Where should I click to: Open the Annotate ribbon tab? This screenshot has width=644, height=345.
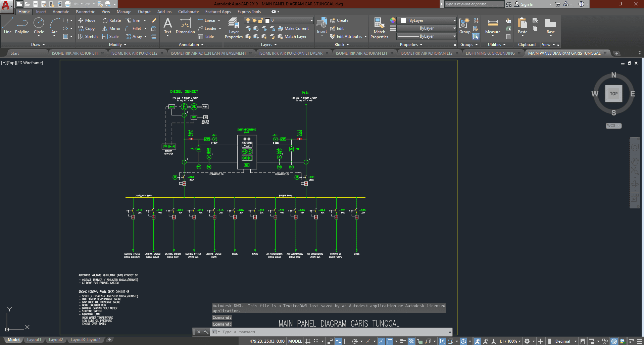click(x=61, y=12)
